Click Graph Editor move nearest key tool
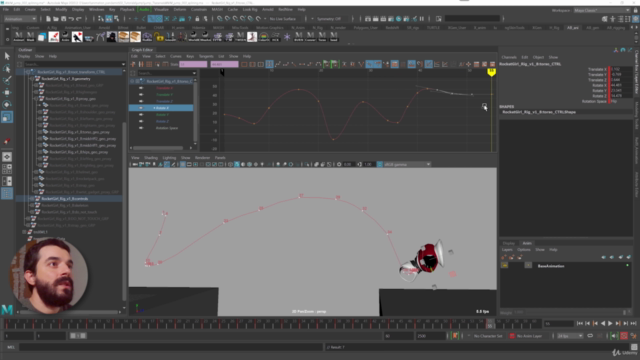 (133, 64)
